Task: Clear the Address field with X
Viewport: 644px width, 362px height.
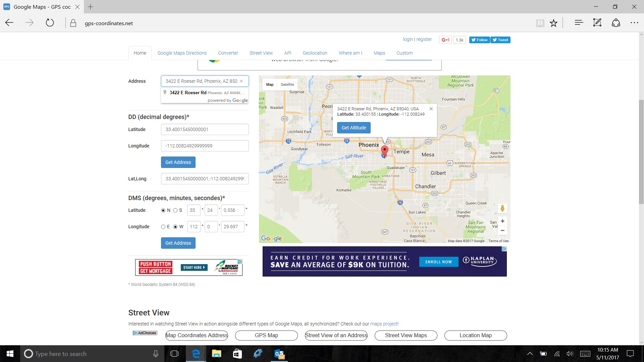Action: (x=241, y=81)
